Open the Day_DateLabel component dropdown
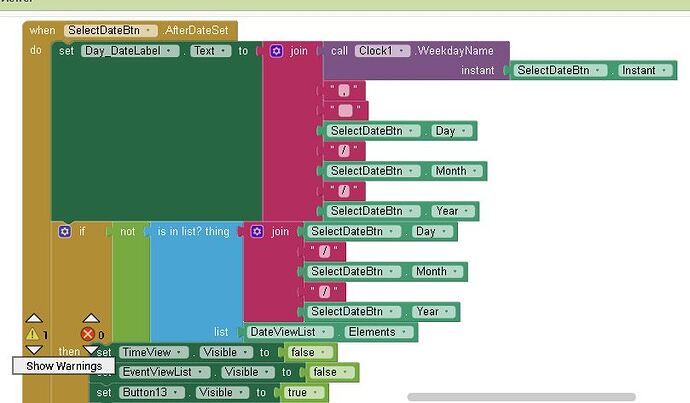Viewport: 690px width, 403px height. 130,51
